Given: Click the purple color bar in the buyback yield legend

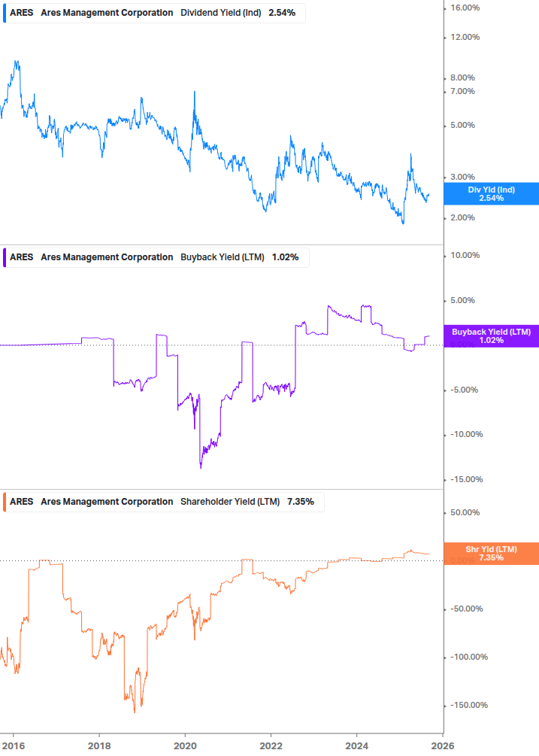Looking at the screenshot, I should [x=5, y=257].
